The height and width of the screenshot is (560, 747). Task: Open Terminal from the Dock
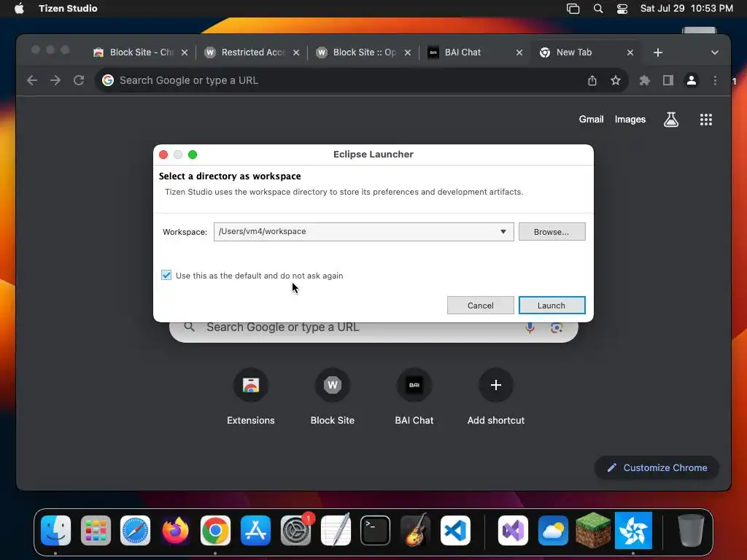pos(376,530)
